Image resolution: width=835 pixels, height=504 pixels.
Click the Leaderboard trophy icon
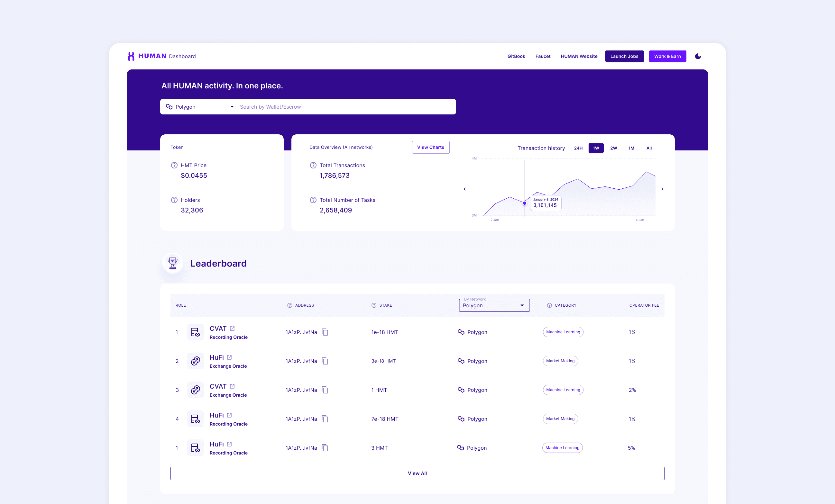(x=173, y=263)
